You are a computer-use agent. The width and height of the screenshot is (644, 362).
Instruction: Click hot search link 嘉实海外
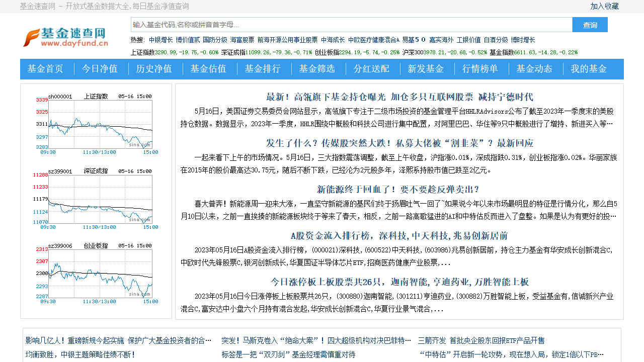point(441,40)
